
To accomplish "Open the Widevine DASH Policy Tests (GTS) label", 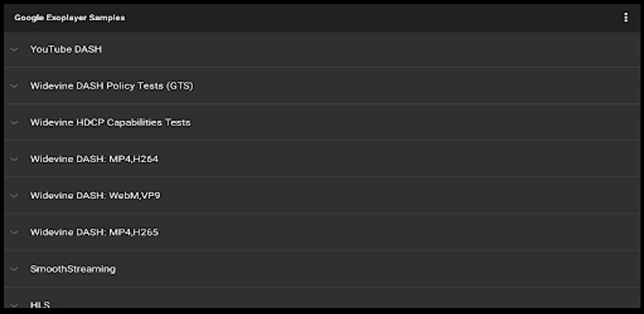I will (111, 86).
